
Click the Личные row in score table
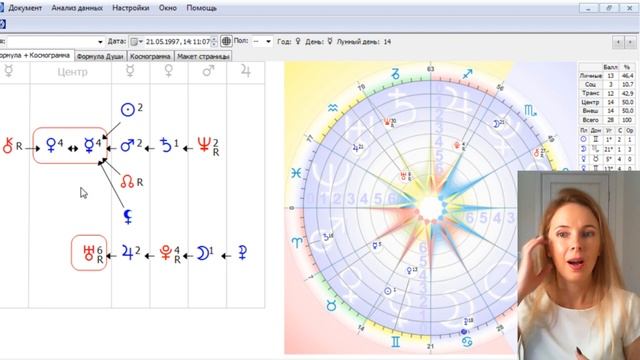point(607,76)
